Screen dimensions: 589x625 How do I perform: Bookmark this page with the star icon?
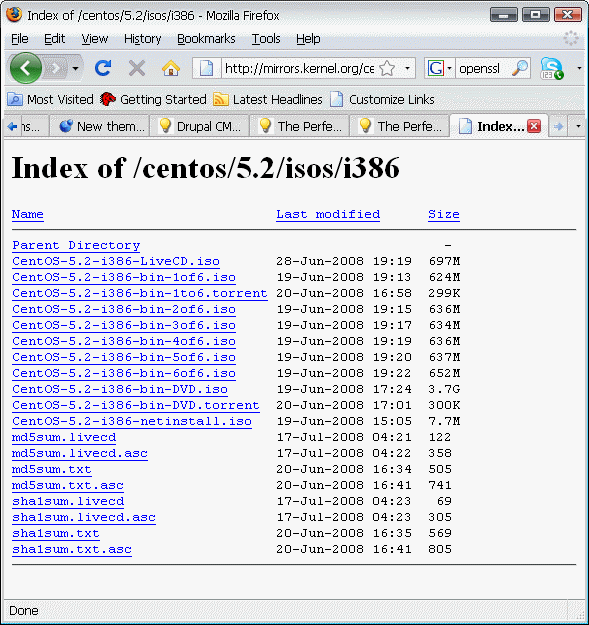tap(387, 69)
